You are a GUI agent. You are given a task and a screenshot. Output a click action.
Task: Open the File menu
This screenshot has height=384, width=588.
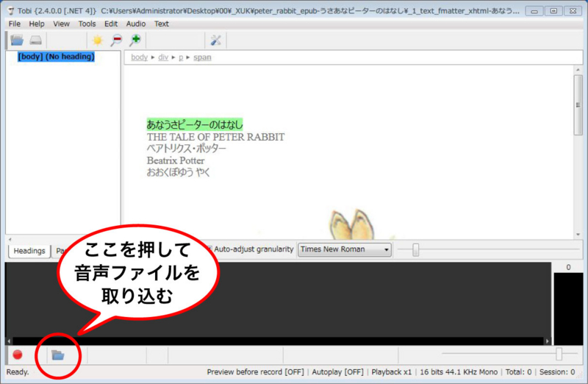tap(15, 24)
